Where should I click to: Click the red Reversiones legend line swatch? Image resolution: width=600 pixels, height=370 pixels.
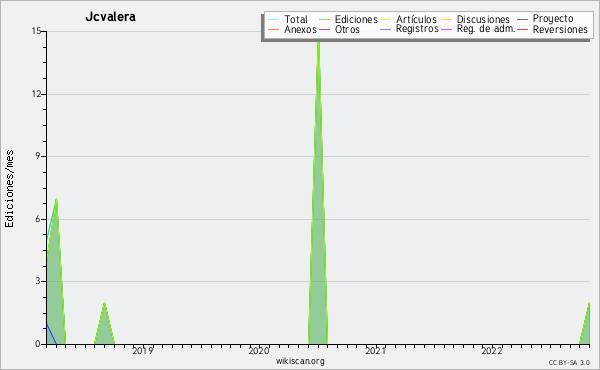[x=522, y=29]
